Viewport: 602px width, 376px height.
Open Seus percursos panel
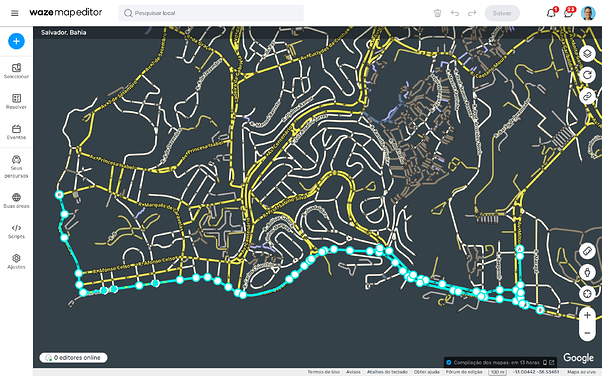16,167
